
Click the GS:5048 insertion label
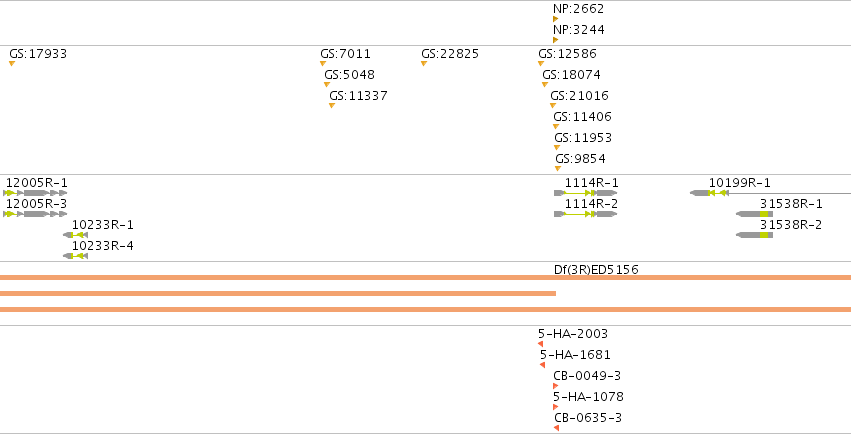pyautogui.click(x=350, y=75)
